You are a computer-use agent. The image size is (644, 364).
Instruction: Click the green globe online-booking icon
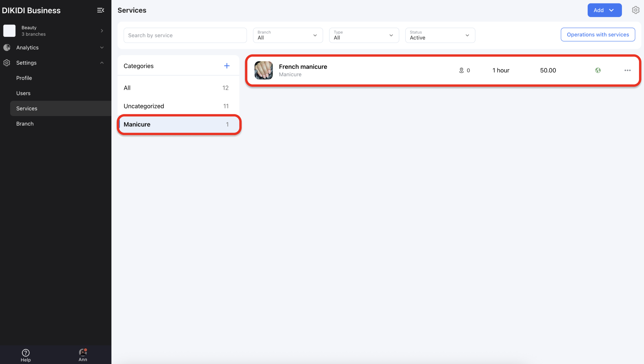click(x=598, y=70)
